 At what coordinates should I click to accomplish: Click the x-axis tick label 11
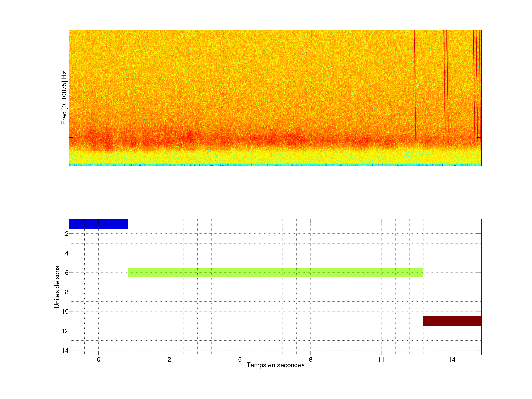(x=381, y=359)
